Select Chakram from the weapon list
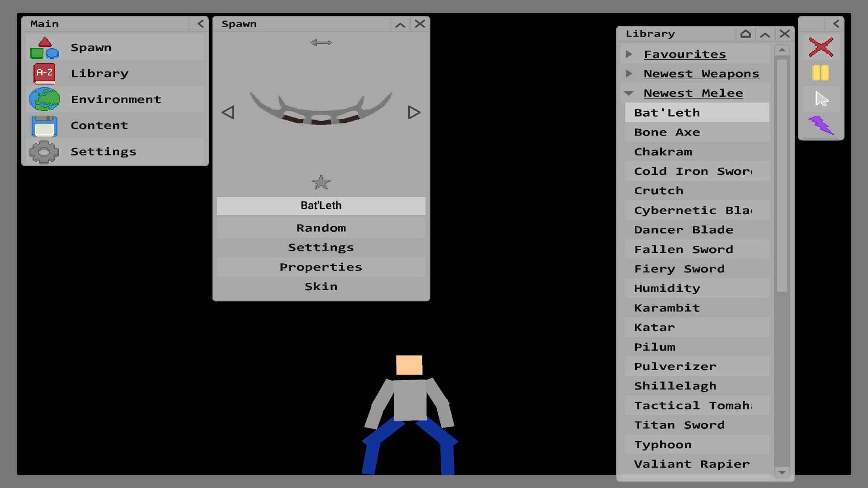Viewport: 868px width, 488px height. point(663,151)
